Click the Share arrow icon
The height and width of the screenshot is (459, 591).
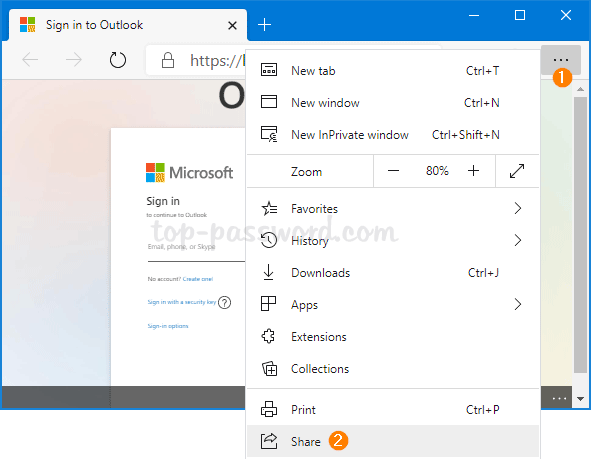tap(269, 441)
